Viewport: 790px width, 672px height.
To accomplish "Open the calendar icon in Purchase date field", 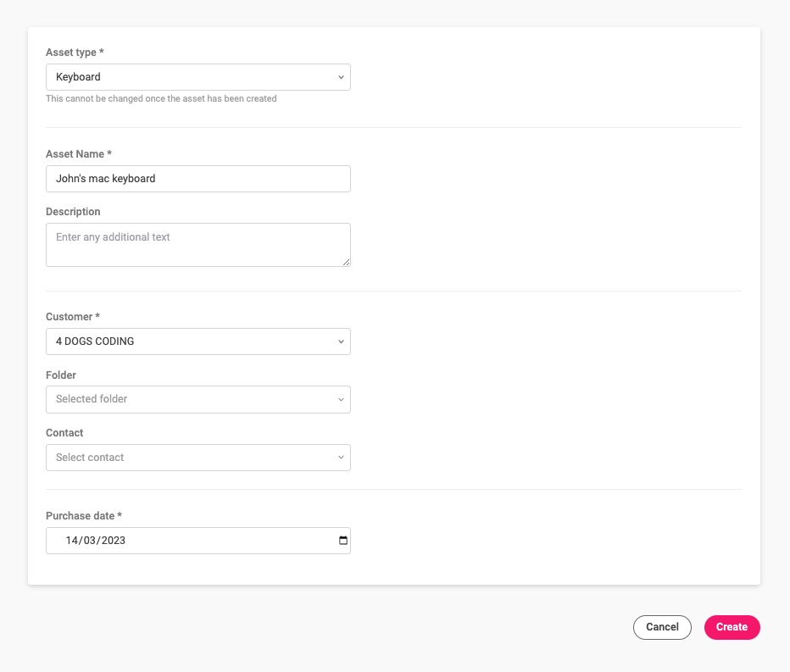I will pyautogui.click(x=342, y=540).
